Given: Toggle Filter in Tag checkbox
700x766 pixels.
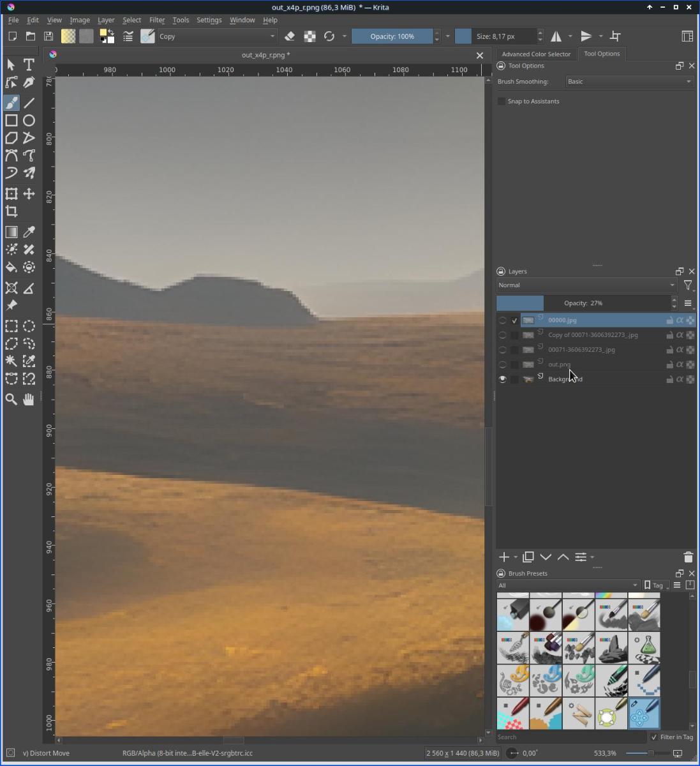Looking at the screenshot, I should pyautogui.click(x=653, y=737).
